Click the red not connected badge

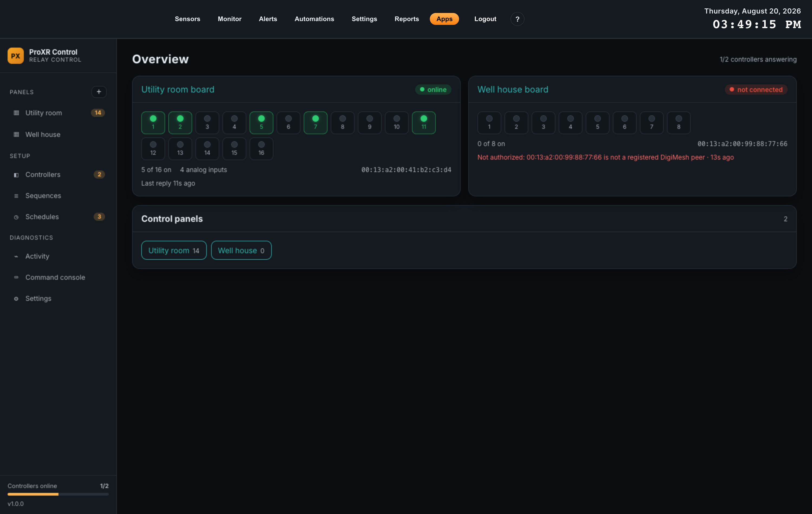[x=756, y=90]
